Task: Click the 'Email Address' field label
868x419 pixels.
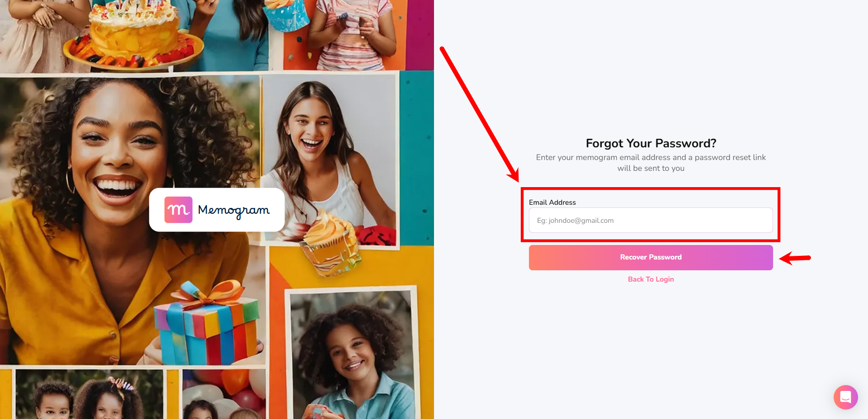Action: coord(552,202)
